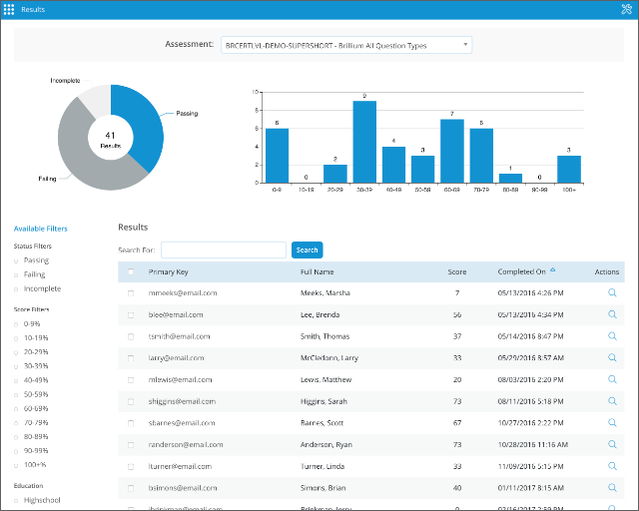View details for Smith, Thomas result
Viewport: 639px width, 511px height.
(612, 336)
